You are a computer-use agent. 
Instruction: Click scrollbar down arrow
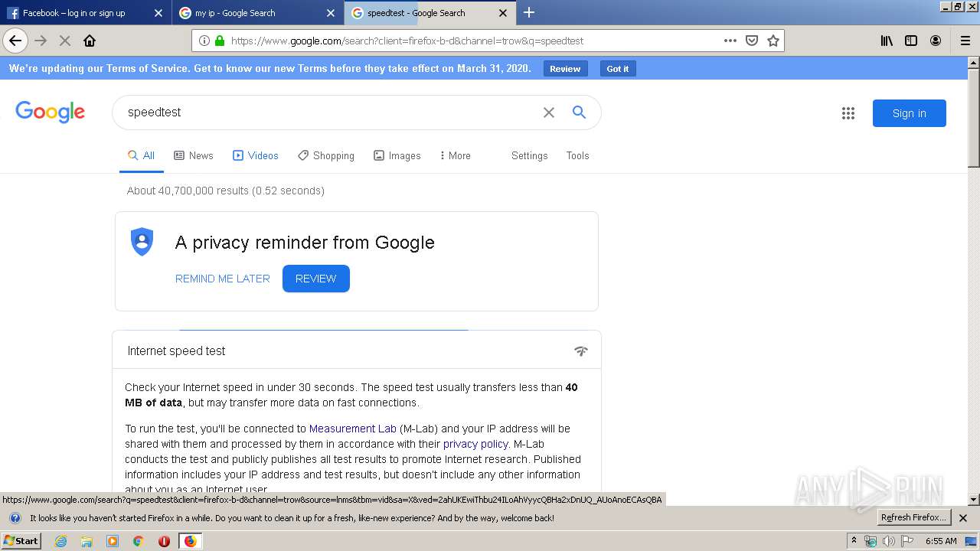click(x=974, y=500)
